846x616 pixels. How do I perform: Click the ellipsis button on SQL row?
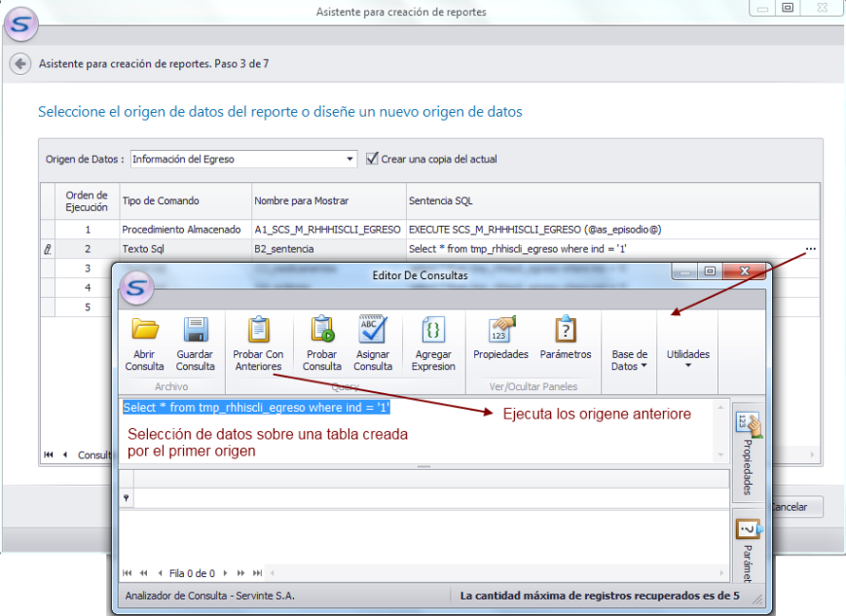point(811,249)
